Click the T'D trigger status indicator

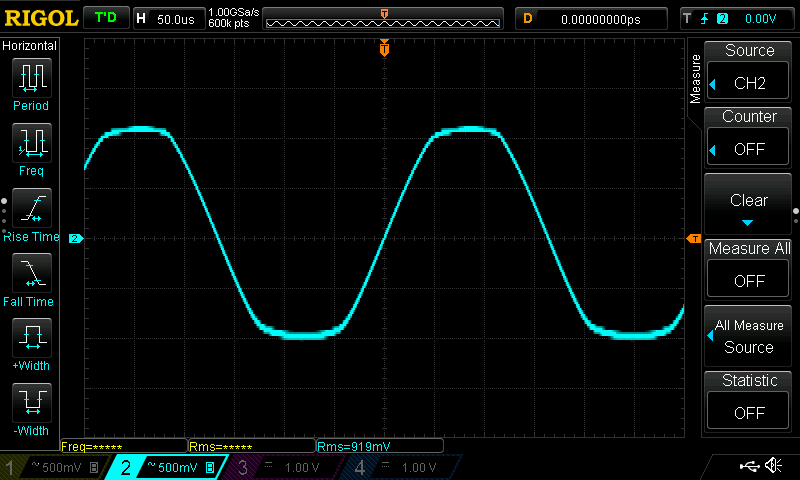[x=104, y=18]
